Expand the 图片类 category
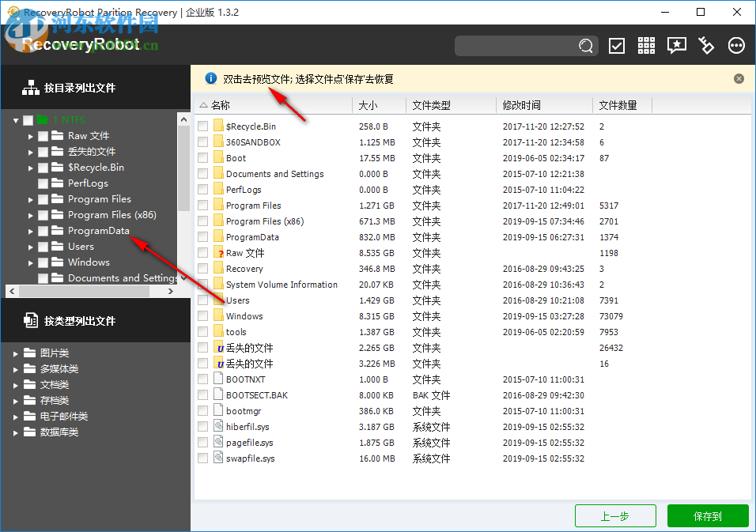The image size is (756, 532). 15,353
